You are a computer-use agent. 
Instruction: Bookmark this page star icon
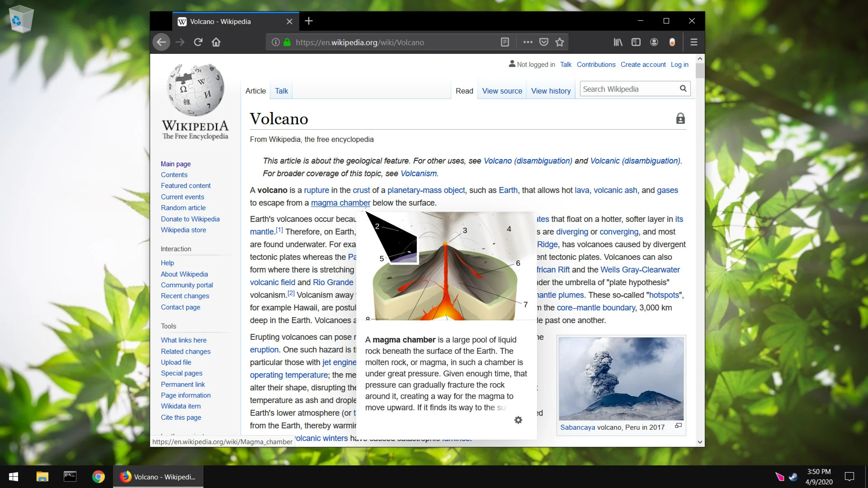(560, 42)
